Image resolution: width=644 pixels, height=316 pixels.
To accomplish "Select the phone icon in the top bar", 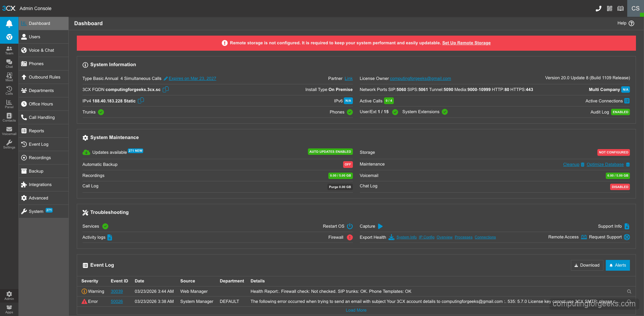I will 599,8.
